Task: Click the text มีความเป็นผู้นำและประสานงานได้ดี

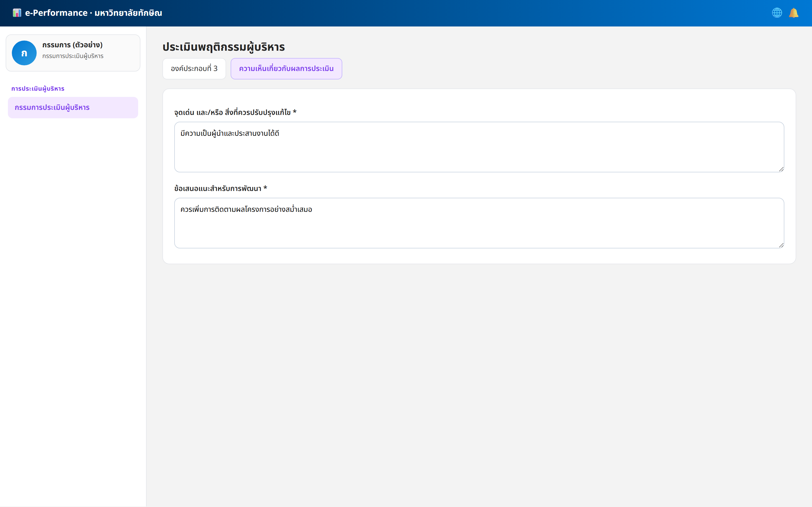Action: click(x=230, y=134)
